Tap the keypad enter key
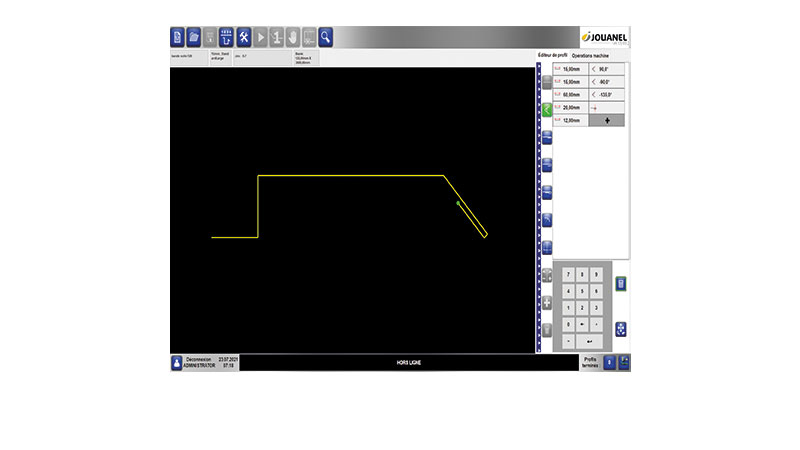Image resolution: width=800 pixels, height=450 pixels. 589,341
